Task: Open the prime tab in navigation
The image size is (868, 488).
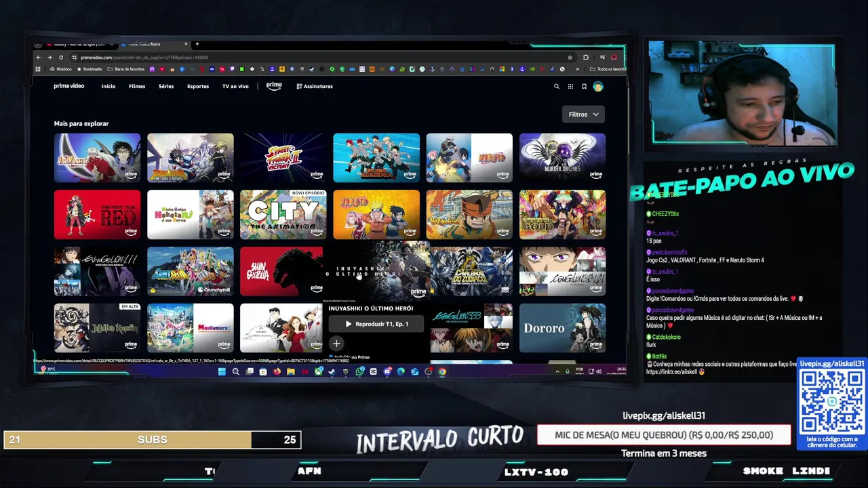Action: tap(274, 86)
